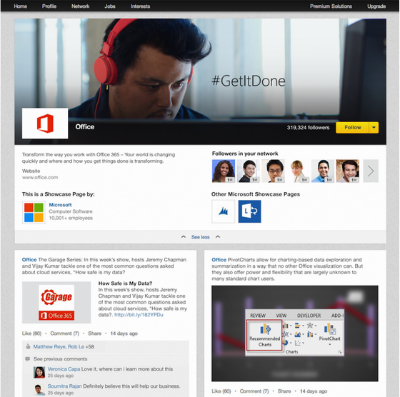Open the Network menu

point(80,6)
